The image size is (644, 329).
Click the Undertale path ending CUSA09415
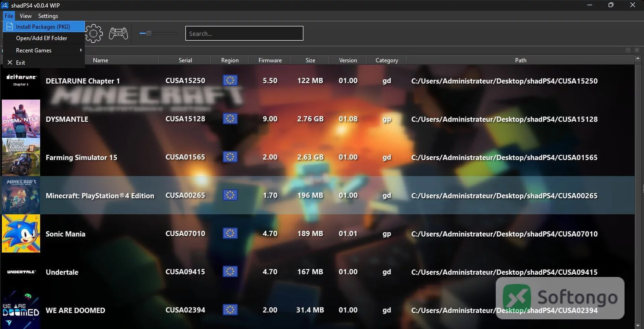pyautogui.click(x=504, y=272)
